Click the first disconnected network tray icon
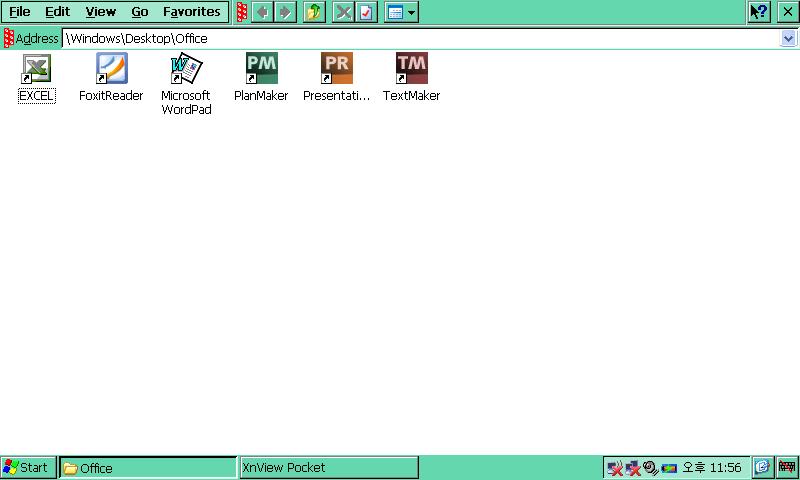 click(615, 467)
